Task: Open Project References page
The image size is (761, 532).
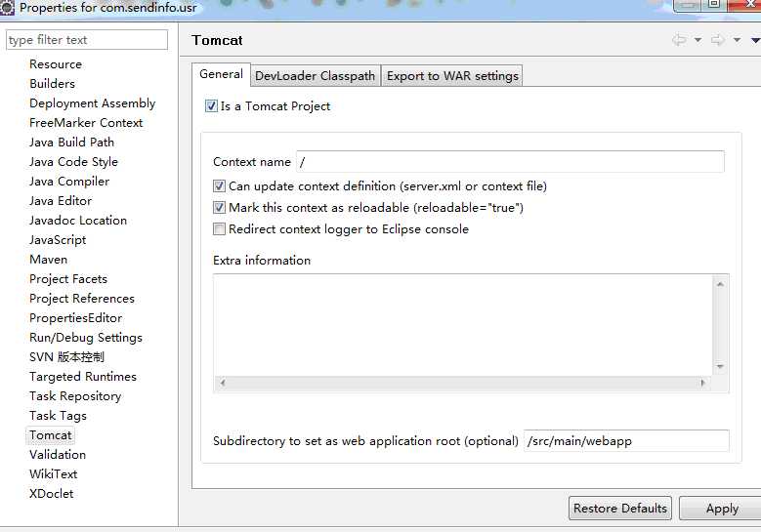Action: point(81,299)
